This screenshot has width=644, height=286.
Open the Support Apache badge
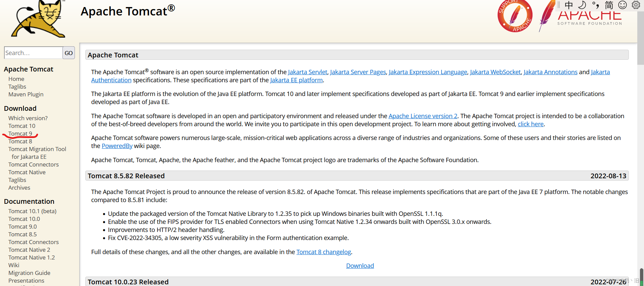tap(515, 16)
